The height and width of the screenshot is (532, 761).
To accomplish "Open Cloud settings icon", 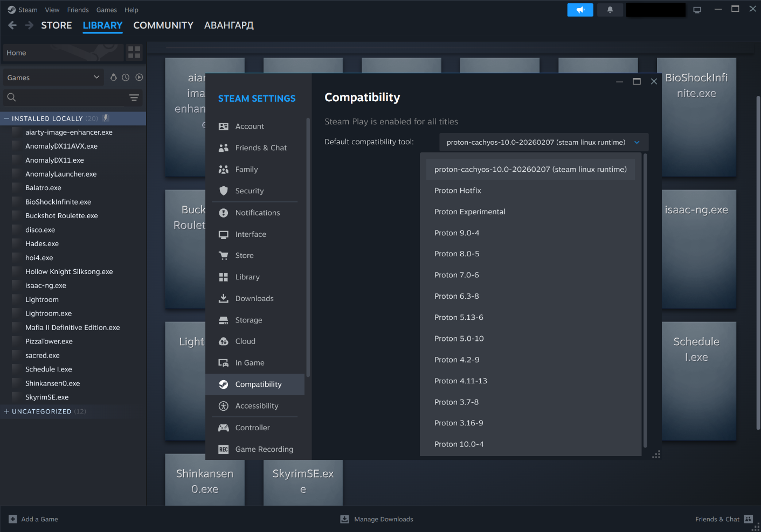I will click(x=224, y=341).
